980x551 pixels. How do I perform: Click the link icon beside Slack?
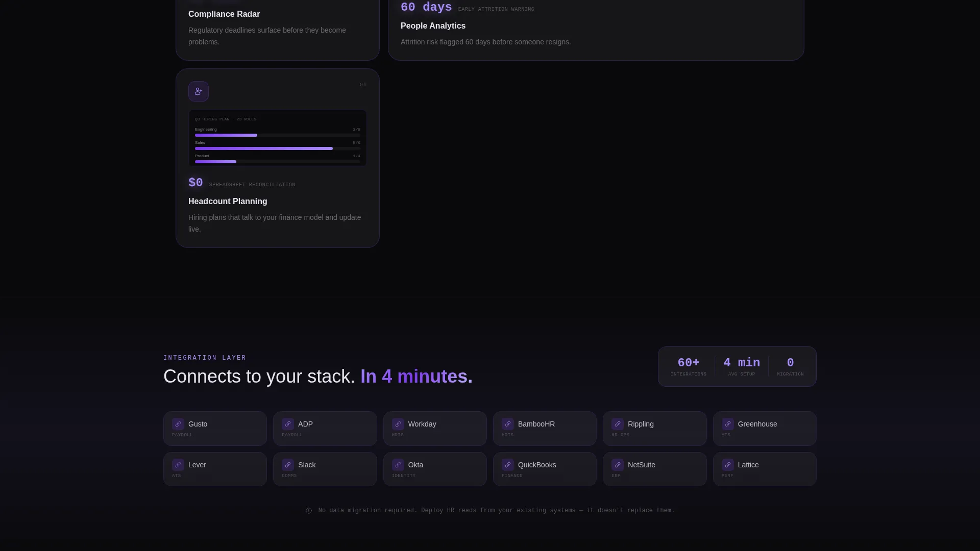[x=288, y=465]
